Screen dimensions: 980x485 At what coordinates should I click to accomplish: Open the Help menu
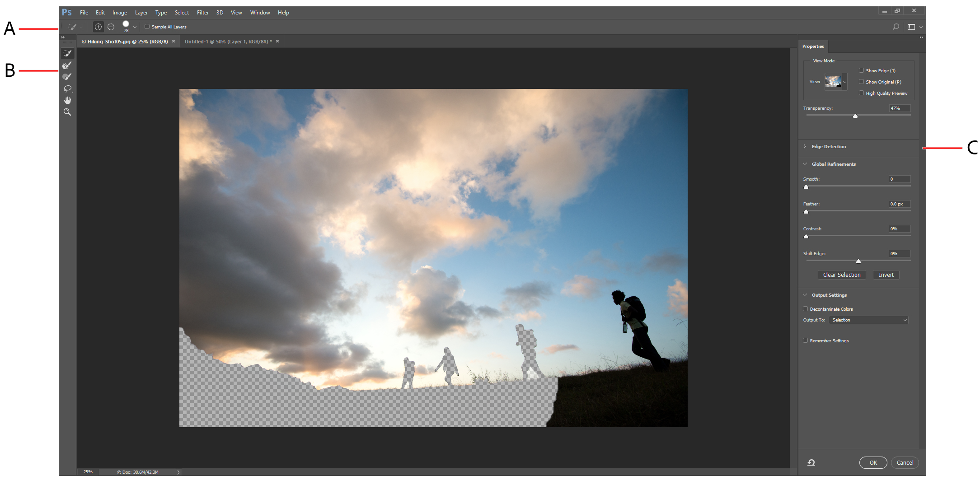(x=283, y=13)
